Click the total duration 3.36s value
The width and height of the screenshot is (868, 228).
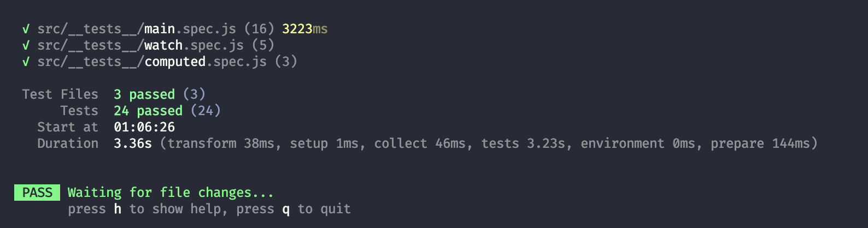[133, 143]
